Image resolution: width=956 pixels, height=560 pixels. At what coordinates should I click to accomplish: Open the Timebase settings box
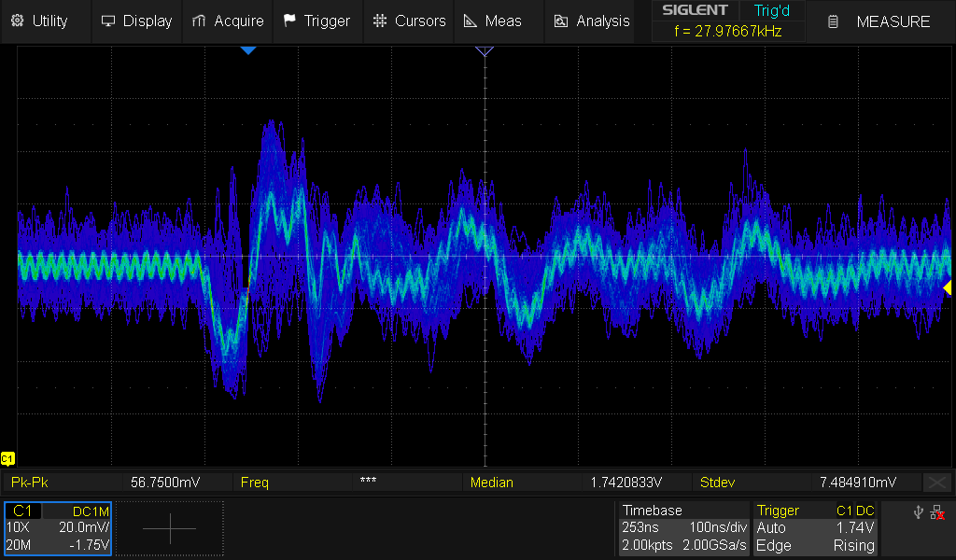[683, 528]
